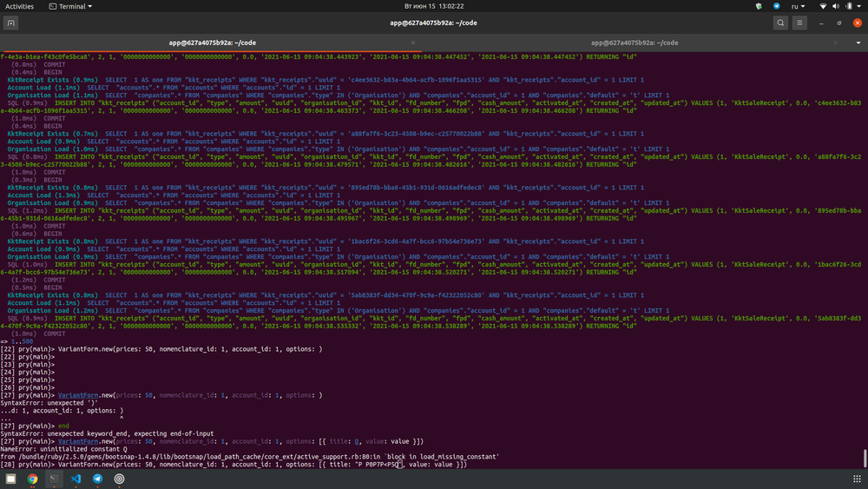The image size is (868, 489).
Task: Open Visual Studio Code from the dock
Action: click(x=76, y=479)
